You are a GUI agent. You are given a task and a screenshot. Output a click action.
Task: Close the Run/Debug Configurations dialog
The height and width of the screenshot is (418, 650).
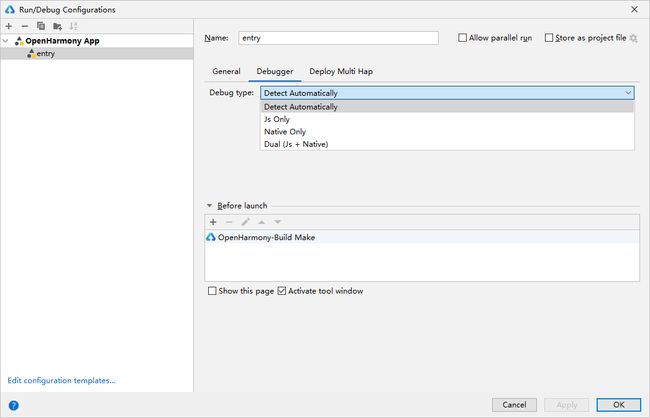point(634,9)
